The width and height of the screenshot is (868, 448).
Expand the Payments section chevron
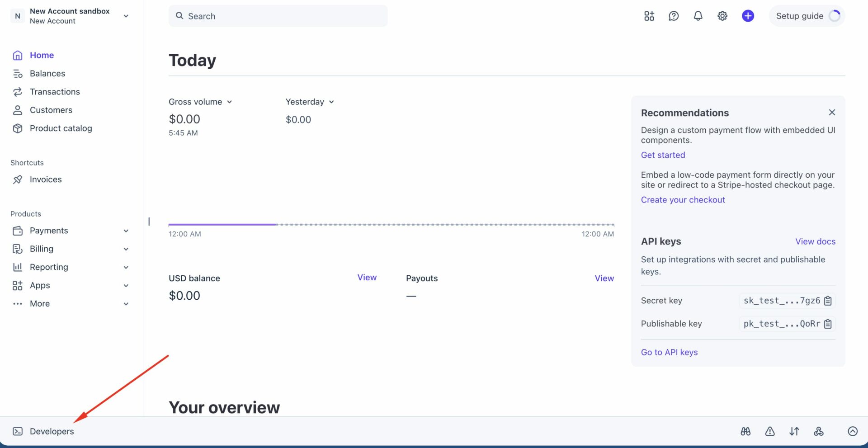(126, 231)
